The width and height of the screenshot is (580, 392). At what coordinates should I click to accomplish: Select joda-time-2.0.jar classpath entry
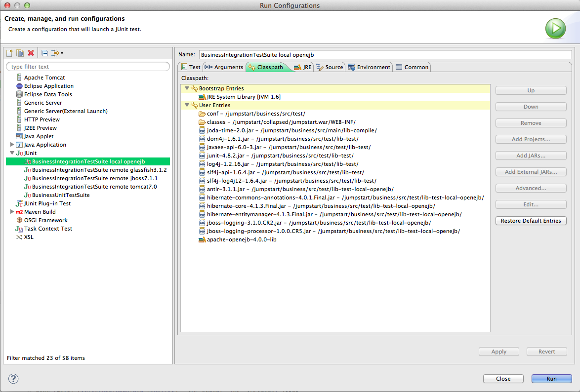pos(288,130)
